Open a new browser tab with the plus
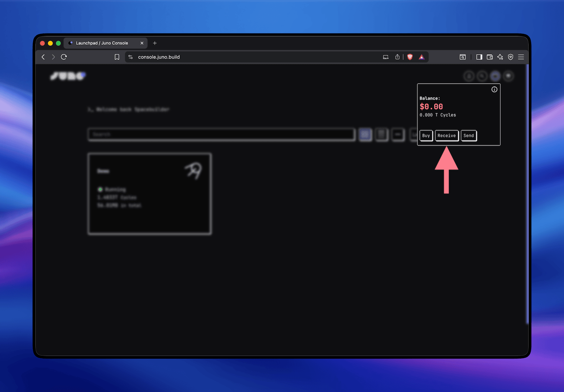 155,43
